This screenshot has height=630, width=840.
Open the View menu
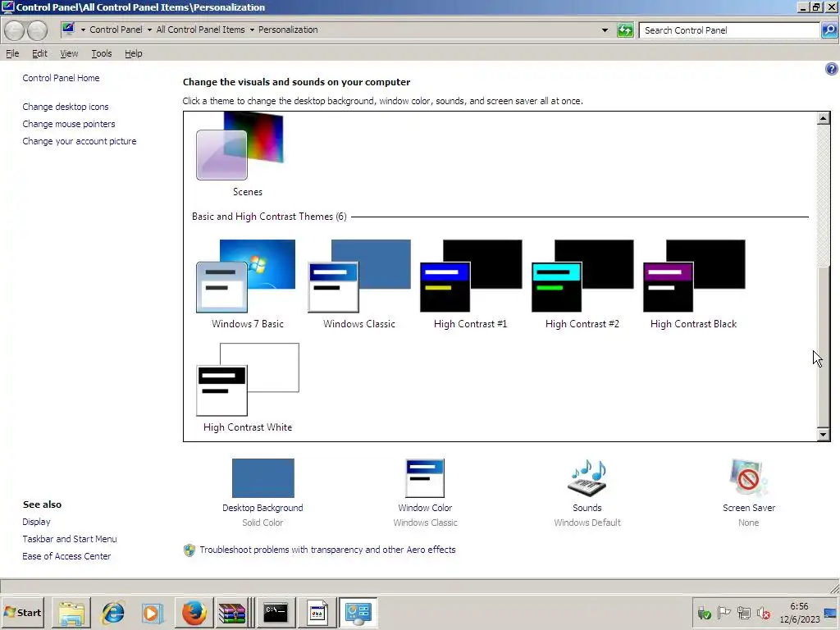tap(69, 53)
